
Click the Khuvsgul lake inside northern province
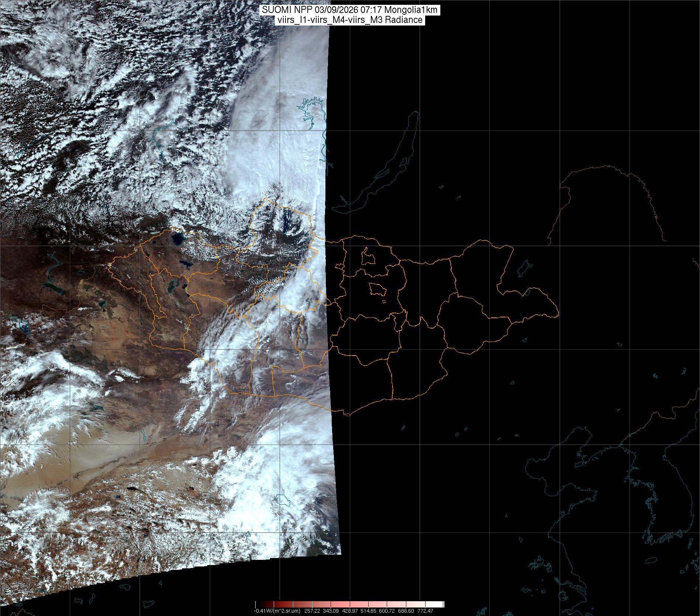tap(286, 221)
